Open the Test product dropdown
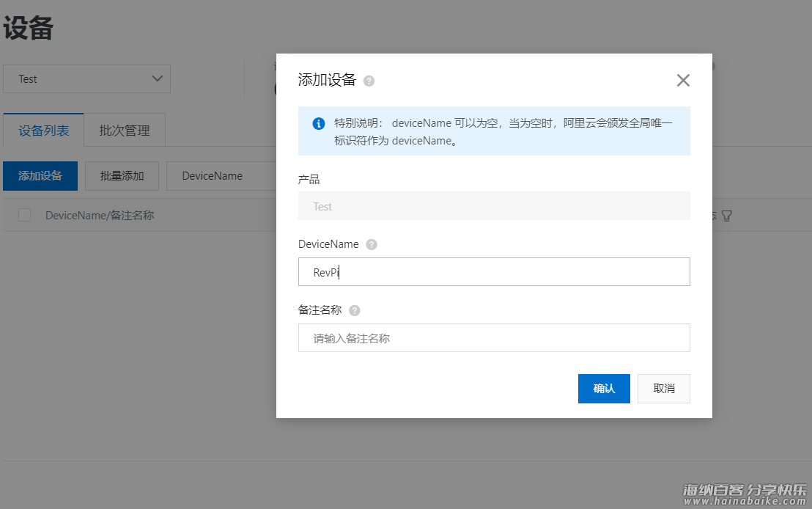This screenshot has width=812, height=509. (x=87, y=78)
